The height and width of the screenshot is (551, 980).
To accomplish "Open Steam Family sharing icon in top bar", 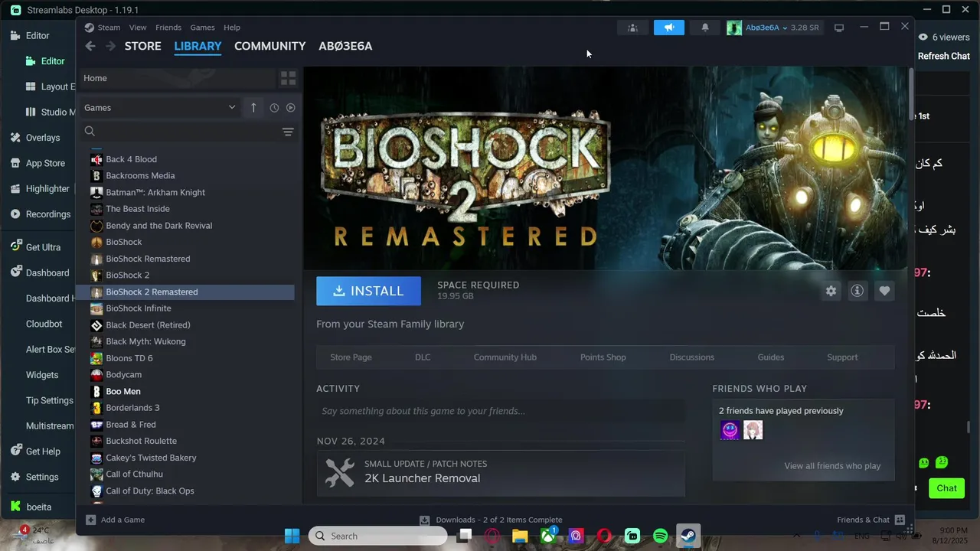I will (x=632, y=28).
